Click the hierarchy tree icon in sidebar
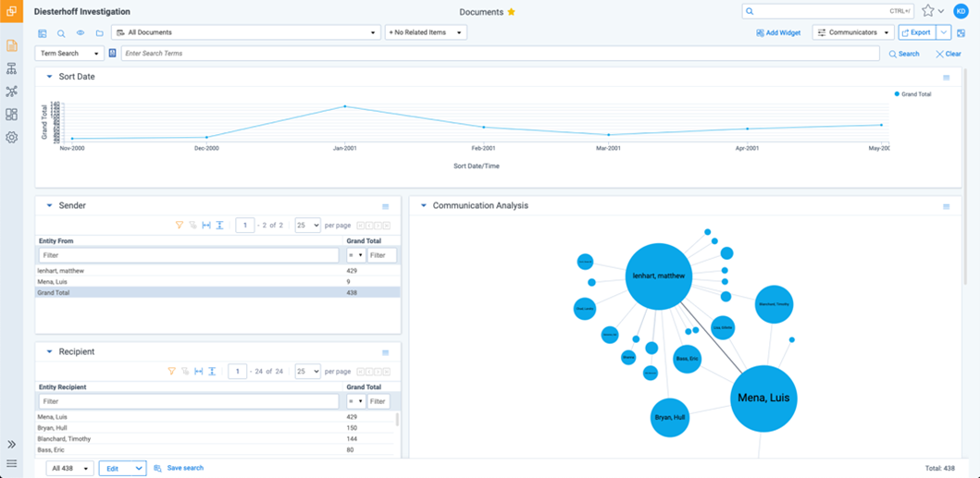The width and height of the screenshot is (980, 478). point(12,69)
